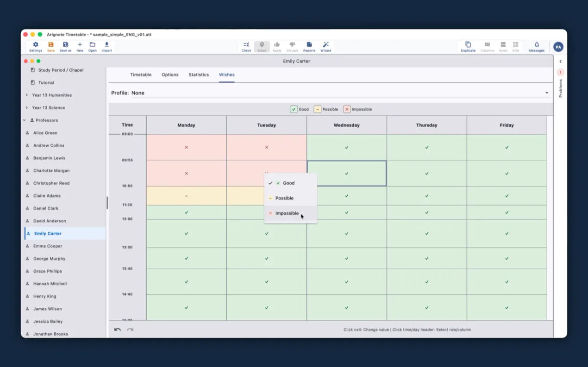Screen dimensions: 588x367
Task: Choose Impossible in the popup menu
Action: [x=291, y=213]
